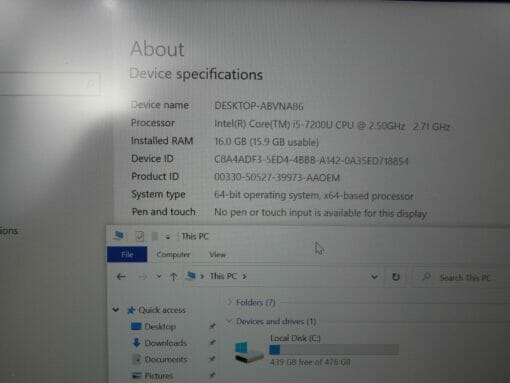Screen dimensions: 510x383
Task: Click the 64-bit operating system text
Action: (313, 195)
